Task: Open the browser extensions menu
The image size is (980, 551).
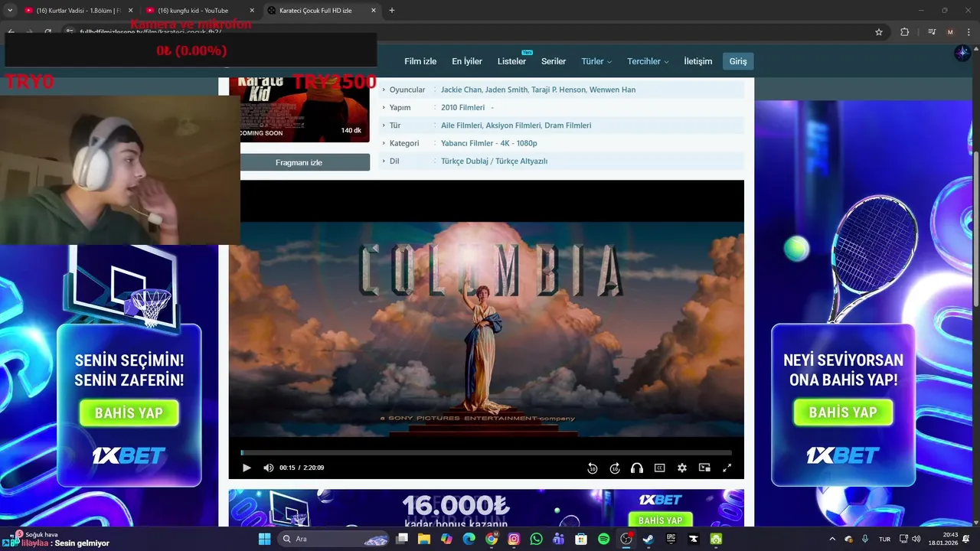Action: (904, 32)
